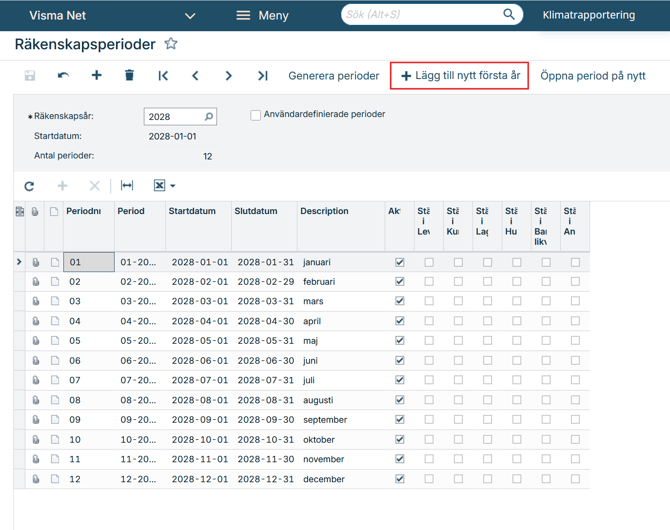The width and height of the screenshot is (670, 530).
Task: Click the search magnifier in top bar
Action: [508, 15]
